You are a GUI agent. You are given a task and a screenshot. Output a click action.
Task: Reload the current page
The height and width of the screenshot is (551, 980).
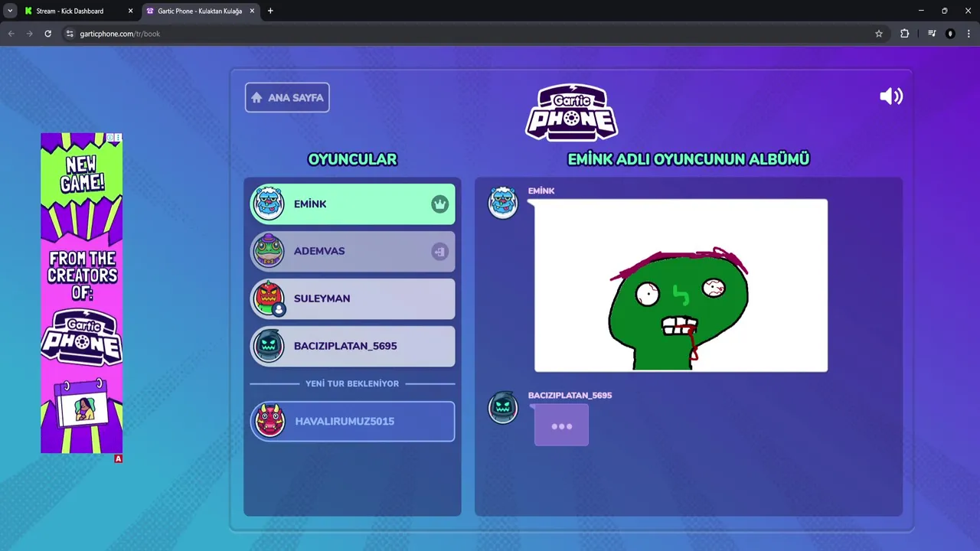tap(47, 34)
